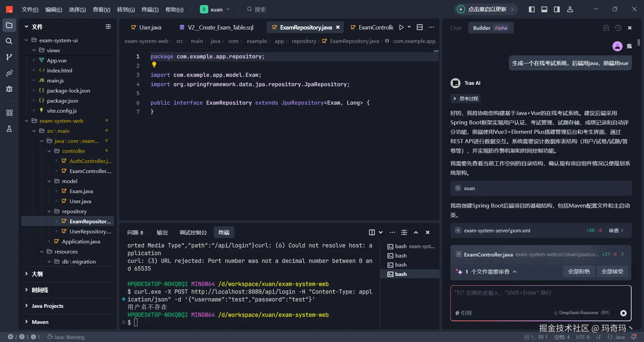Viewport: 644px width, 342px height.
Task: Switch to the 问题 panel tab
Action: (135, 232)
